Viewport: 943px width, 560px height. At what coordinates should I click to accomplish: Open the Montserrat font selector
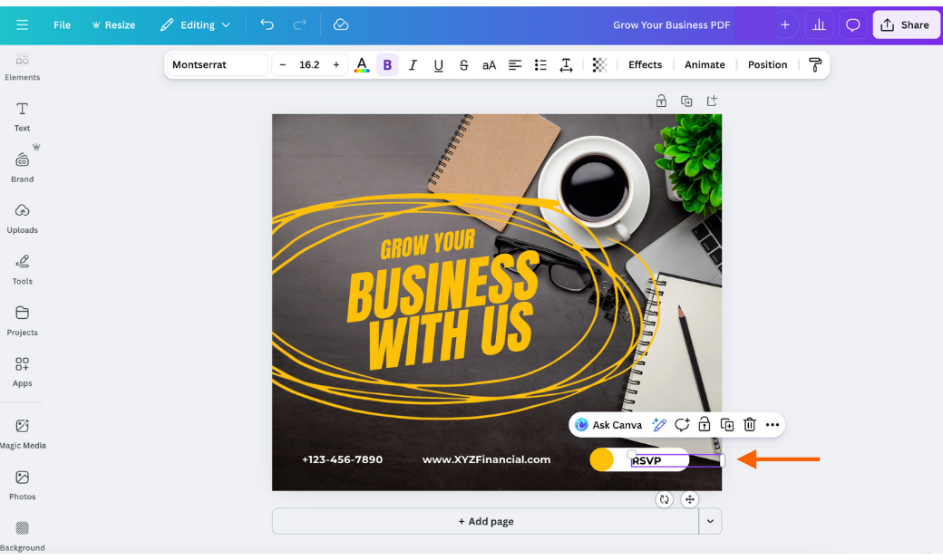click(216, 64)
